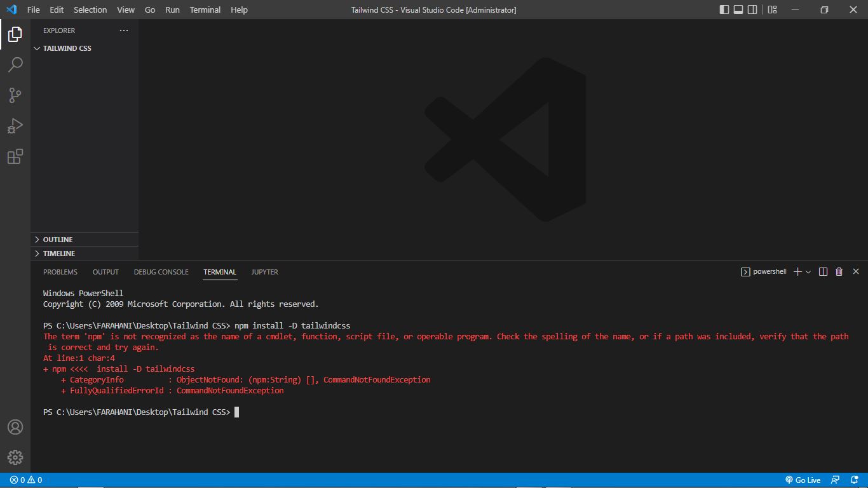Open the Extensions view icon
Viewport: 868px width, 488px height.
[x=15, y=156]
